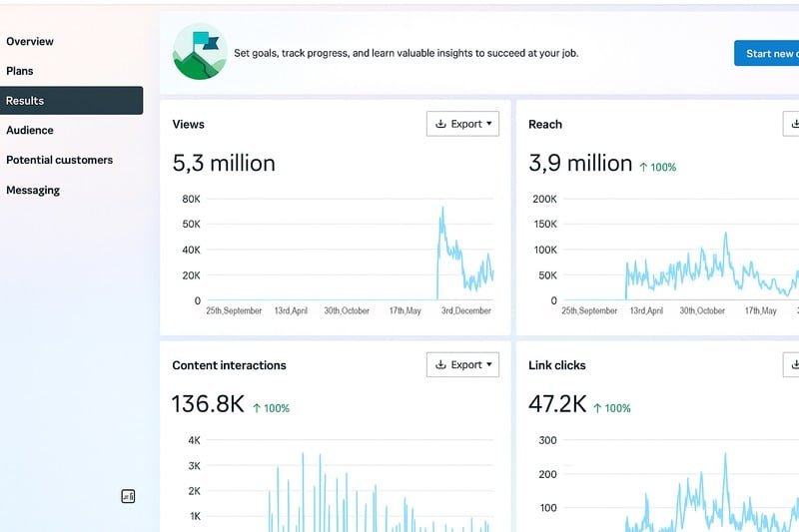
Task: Select the Results sidebar item
Action: click(x=25, y=101)
